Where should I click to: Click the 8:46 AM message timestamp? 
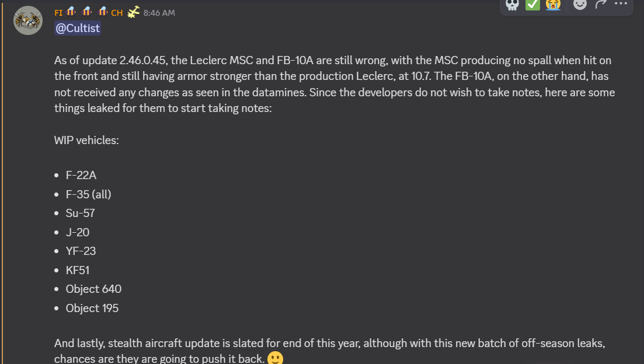(159, 13)
